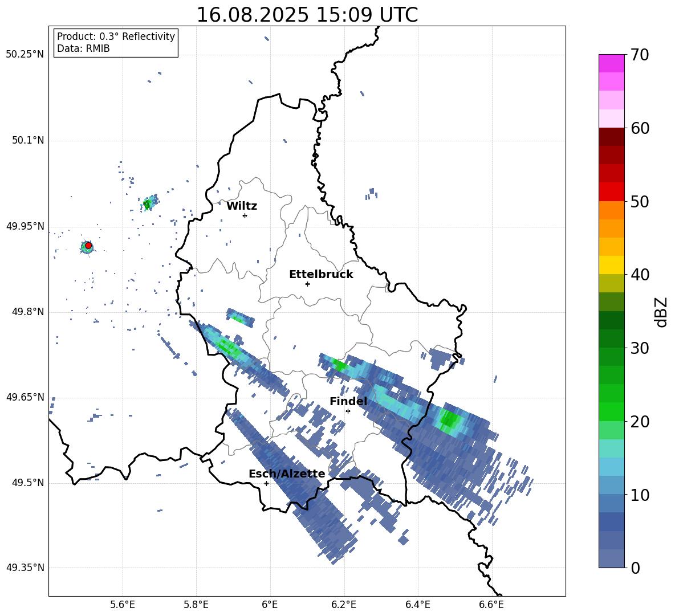This screenshot has height=616, width=675.
Task: Click the title '16.08.2025 15:09 UTC'
Action: tap(307, 15)
